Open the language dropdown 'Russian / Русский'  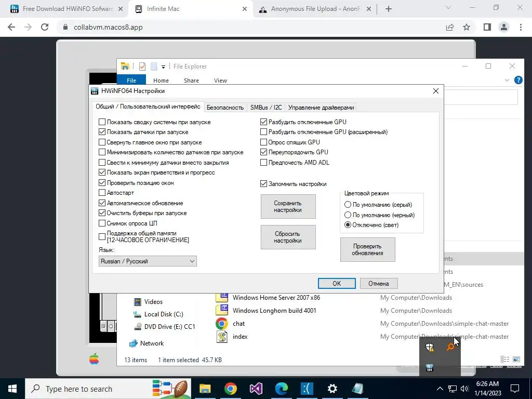coord(148,261)
